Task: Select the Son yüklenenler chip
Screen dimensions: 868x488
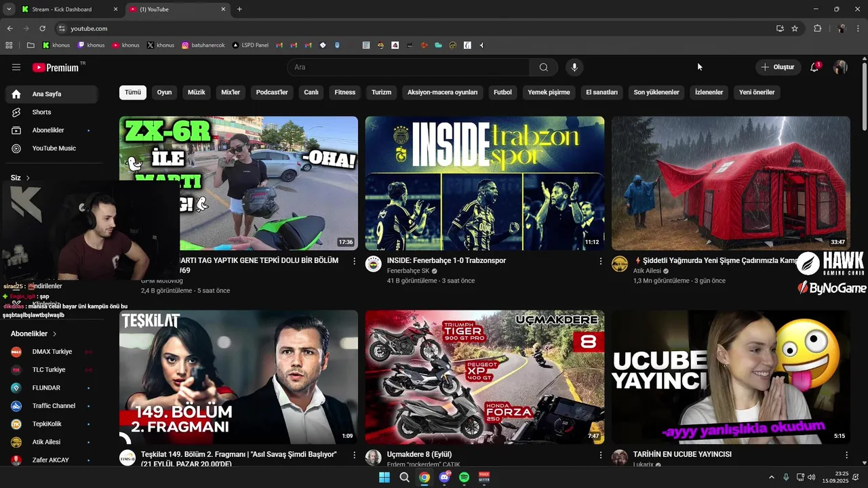Action: coord(656,92)
